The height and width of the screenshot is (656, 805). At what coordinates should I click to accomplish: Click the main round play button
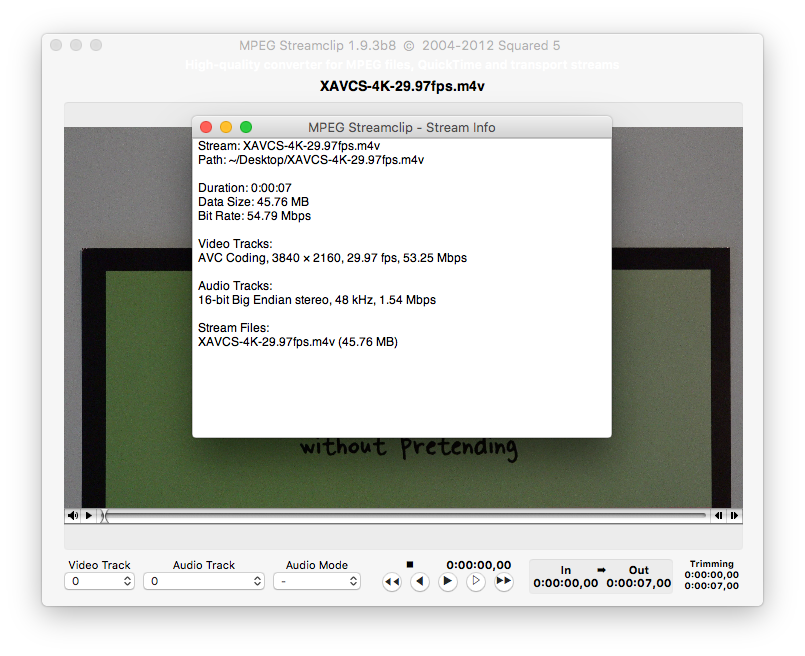click(448, 582)
